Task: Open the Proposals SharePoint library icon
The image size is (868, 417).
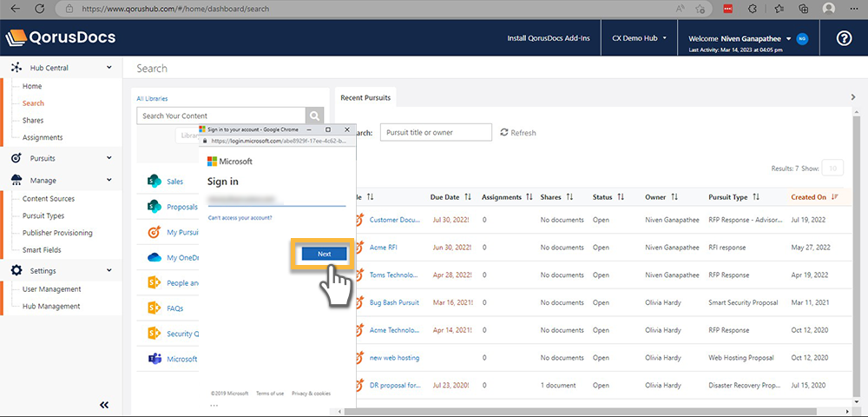Action: pyautogui.click(x=155, y=207)
